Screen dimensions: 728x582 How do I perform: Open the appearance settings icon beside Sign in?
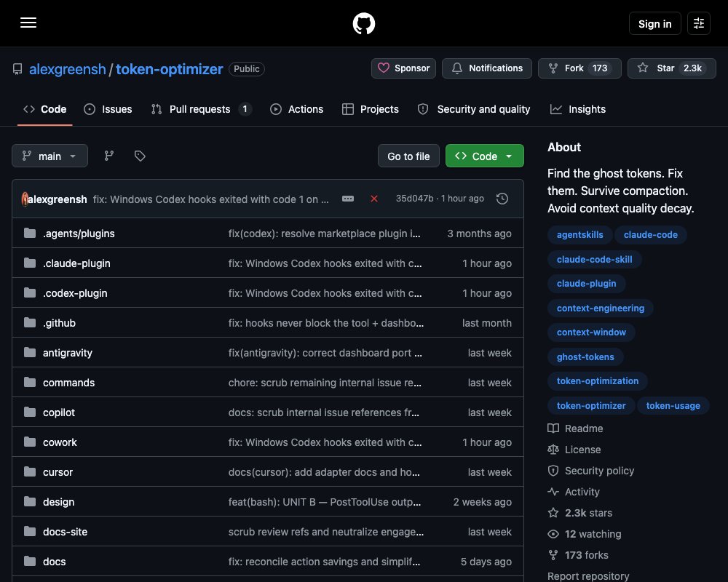pyautogui.click(x=698, y=23)
